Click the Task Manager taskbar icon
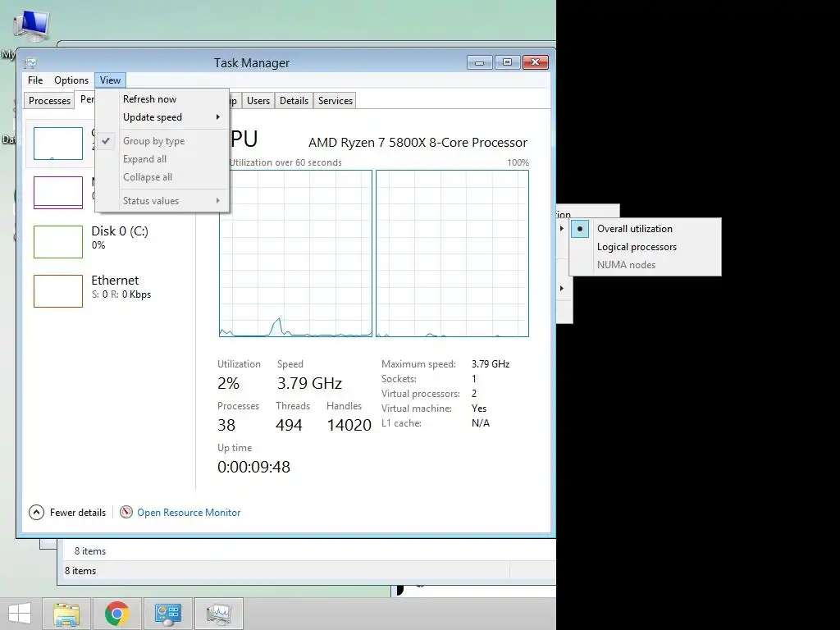This screenshot has height=630, width=840. 218,614
